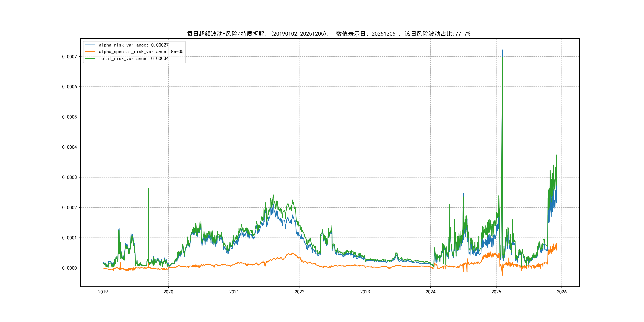Click the orange alpha_special_risk_variance legend line
The image size is (644, 322).
click(x=90, y=52)
